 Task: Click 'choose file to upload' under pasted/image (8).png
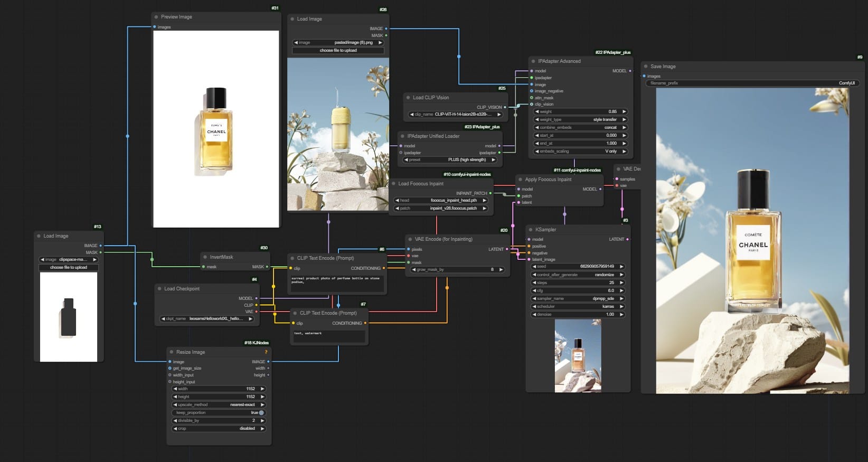coord(338,51)
